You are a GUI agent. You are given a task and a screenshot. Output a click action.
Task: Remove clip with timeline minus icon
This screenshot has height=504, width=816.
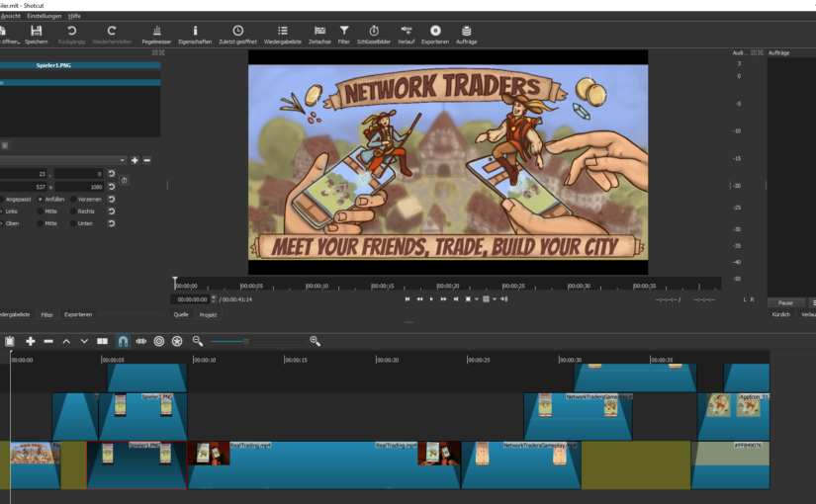(x=48, y=341)
